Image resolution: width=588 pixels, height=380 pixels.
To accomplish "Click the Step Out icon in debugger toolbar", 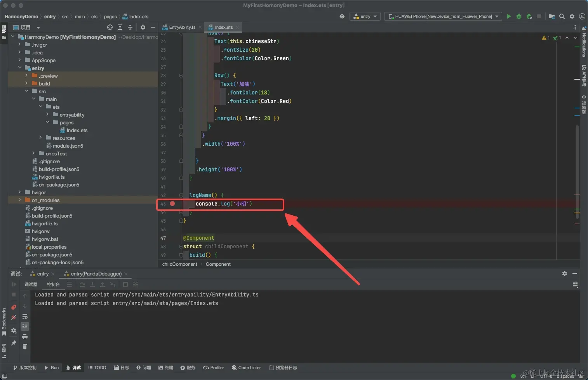I will [x=103, y=284].
